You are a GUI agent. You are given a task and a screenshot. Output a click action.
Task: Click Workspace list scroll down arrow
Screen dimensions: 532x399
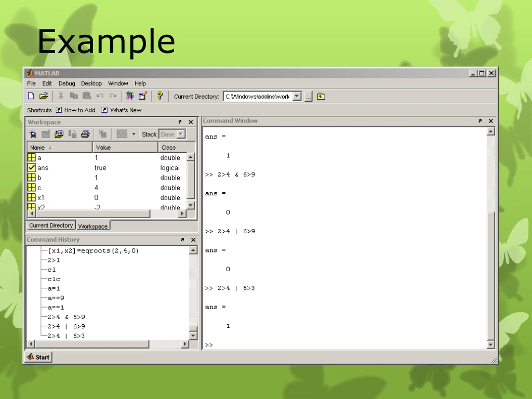click(191, 205)
